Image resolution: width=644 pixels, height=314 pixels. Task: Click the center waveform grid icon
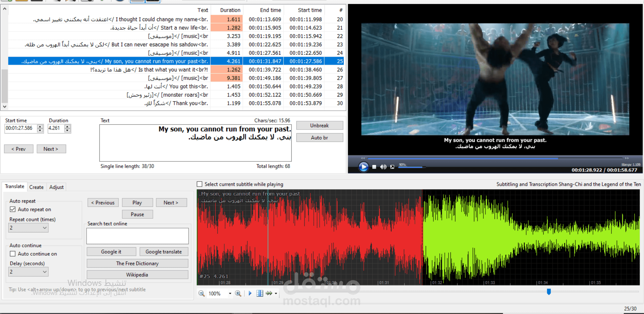coord(260,293)
